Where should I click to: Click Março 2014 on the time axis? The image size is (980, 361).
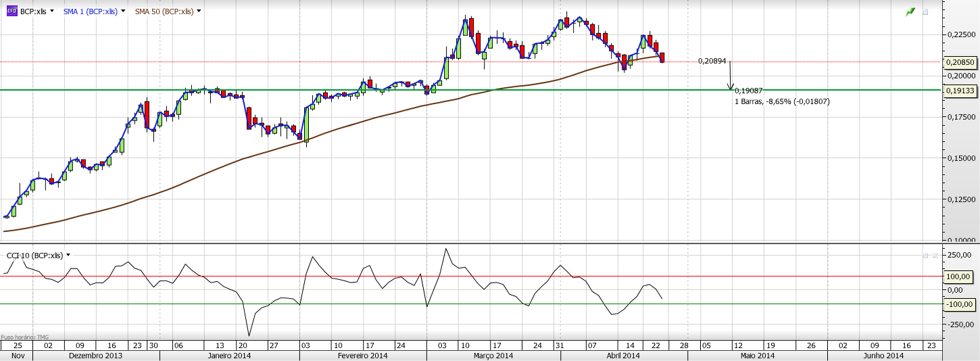coord(493,356)
